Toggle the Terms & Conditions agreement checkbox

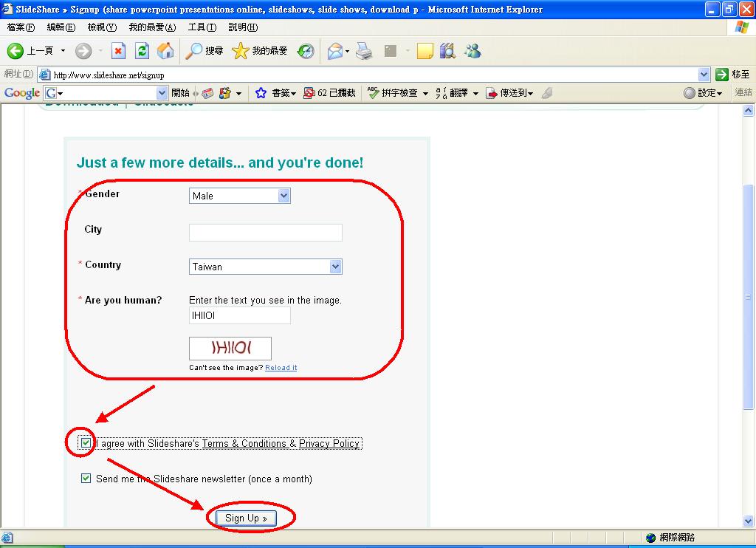[x=86, y=443]
